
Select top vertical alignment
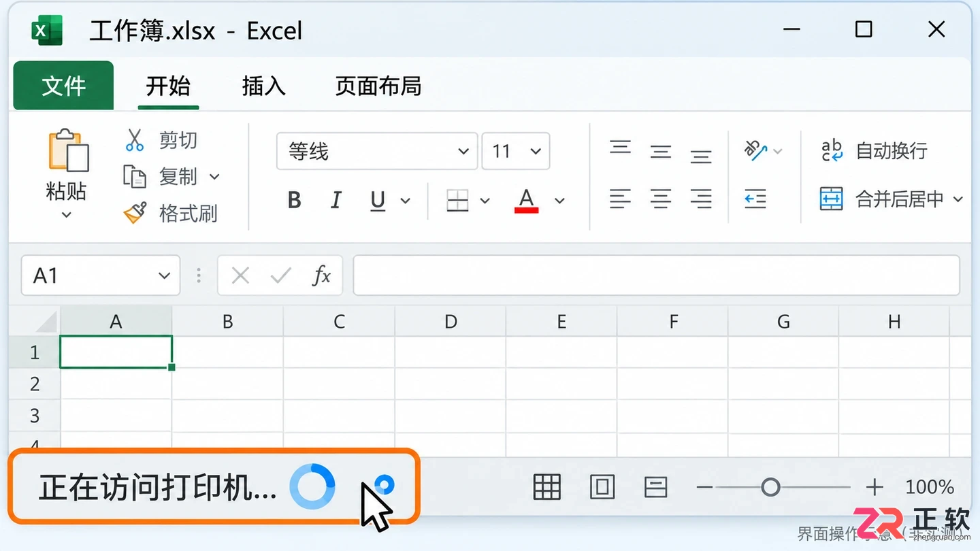point(620,148)
